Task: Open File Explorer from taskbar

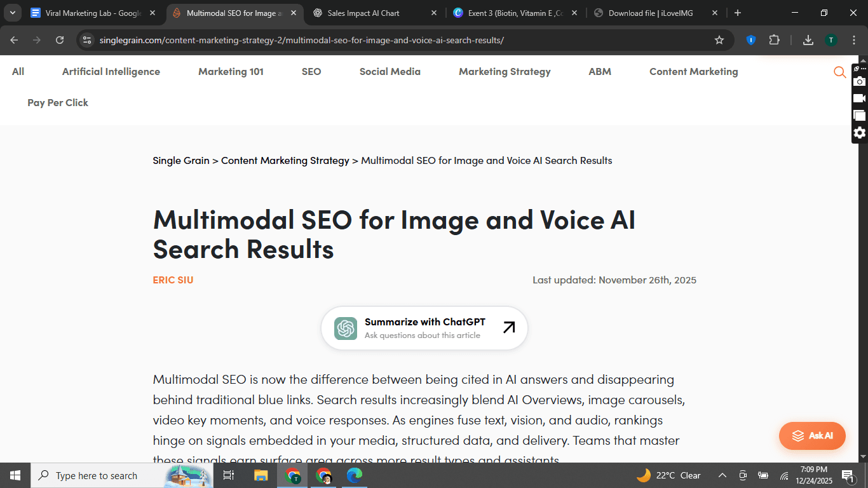Action: pyautogui.click(x=261, y=475)
